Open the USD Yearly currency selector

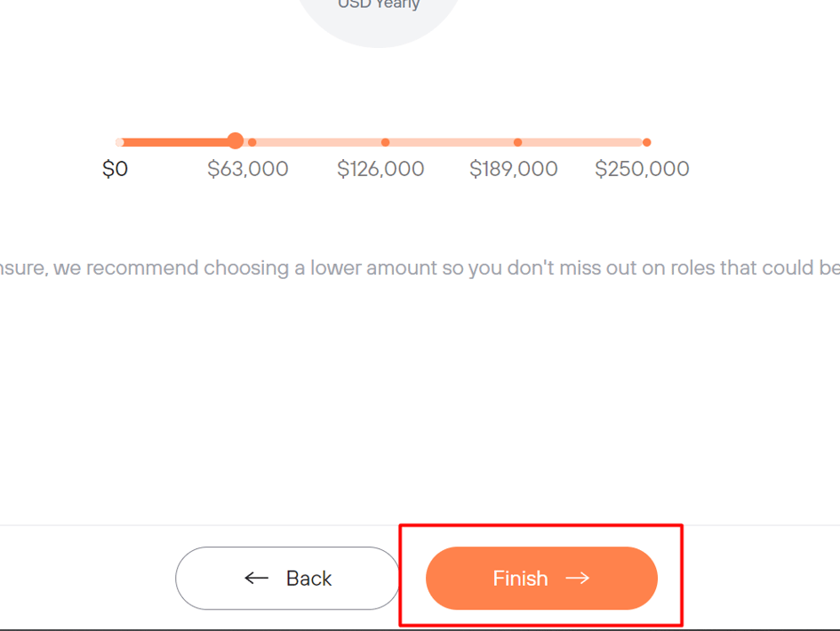pyautogui.click(x=377, y=4)
